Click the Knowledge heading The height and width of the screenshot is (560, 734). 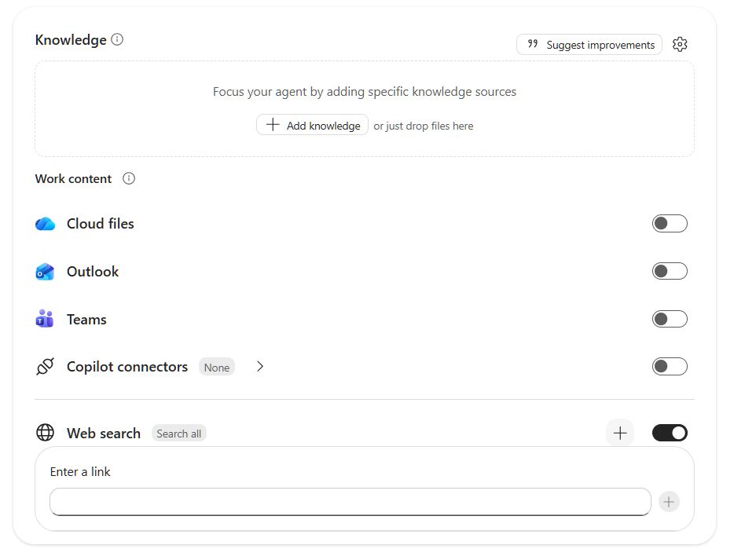(x=71, y=40)
